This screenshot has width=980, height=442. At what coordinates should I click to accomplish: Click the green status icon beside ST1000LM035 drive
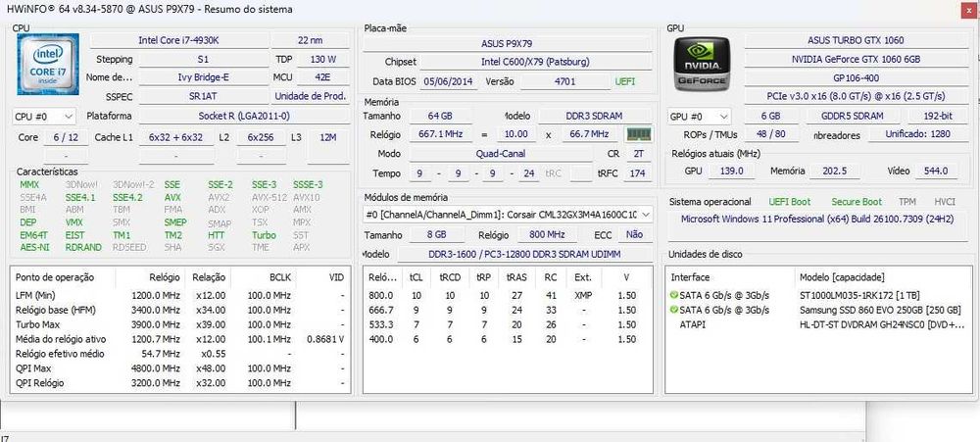pos(674,295)
